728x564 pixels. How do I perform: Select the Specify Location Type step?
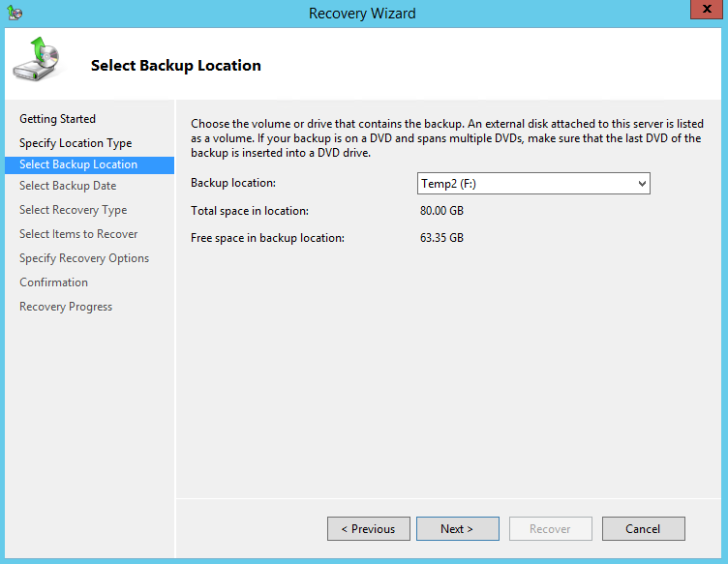click(x=76, y=143)
